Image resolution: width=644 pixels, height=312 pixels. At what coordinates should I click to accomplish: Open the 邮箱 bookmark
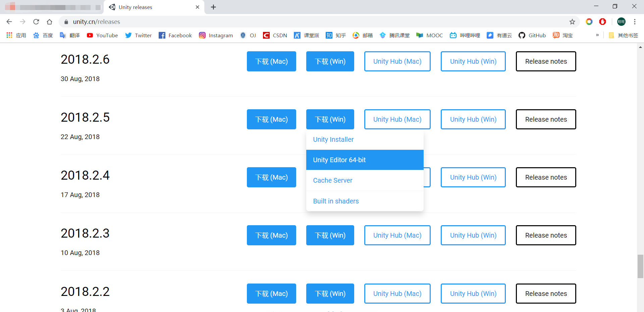click(x=363, y=35)
